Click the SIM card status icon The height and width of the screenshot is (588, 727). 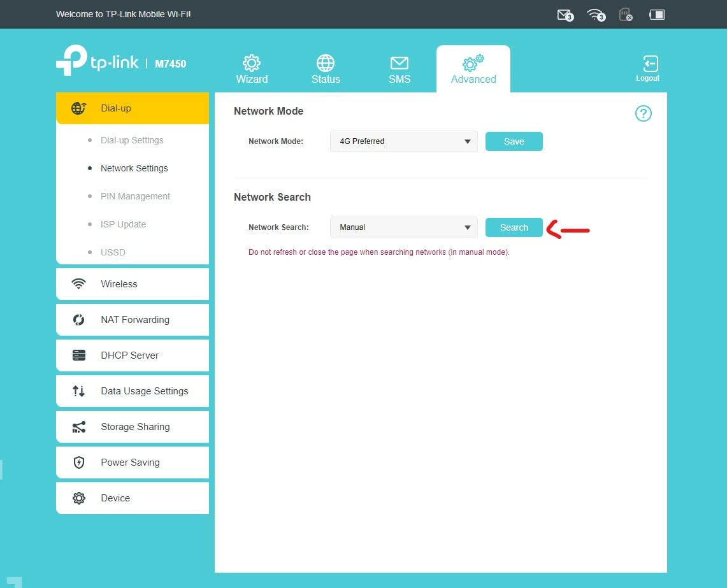(625, 15)
